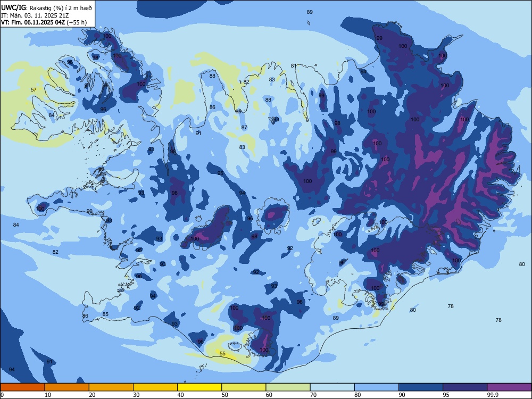532x399 pixels.
Task: Select the 30–40 amber legend band
Action: [x=155, y=387]
